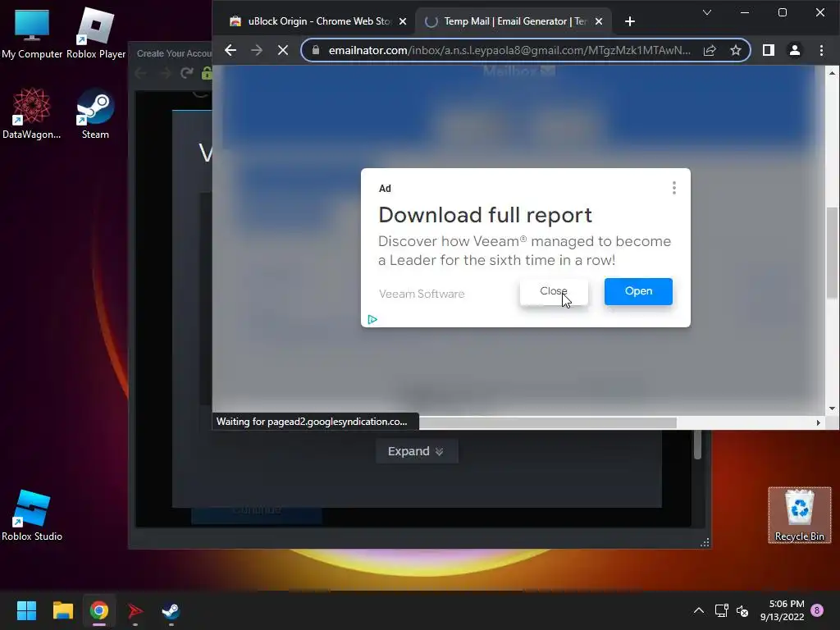840x630 pixels.
Task: Go back in Chrome
Action: [231, 50]
